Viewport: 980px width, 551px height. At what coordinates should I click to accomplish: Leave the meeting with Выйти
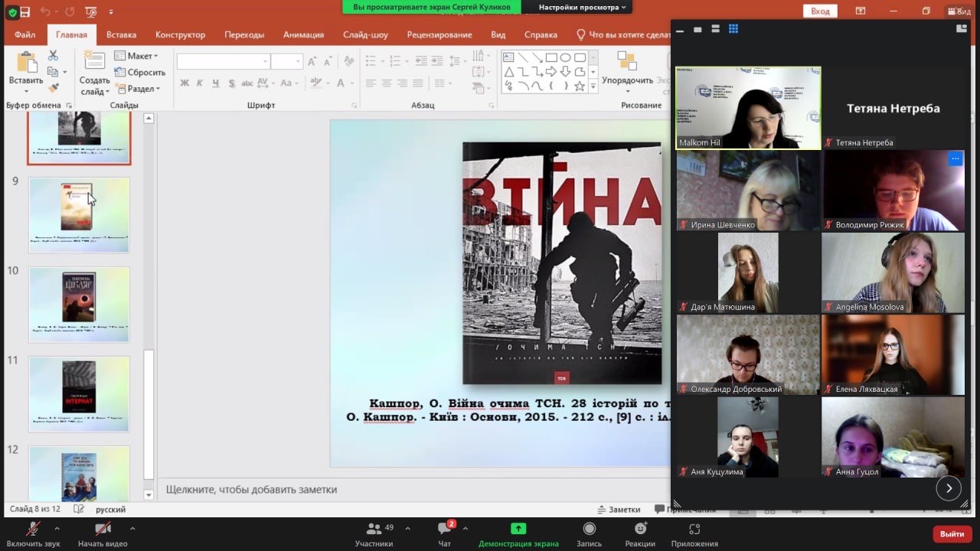[952, 533]
